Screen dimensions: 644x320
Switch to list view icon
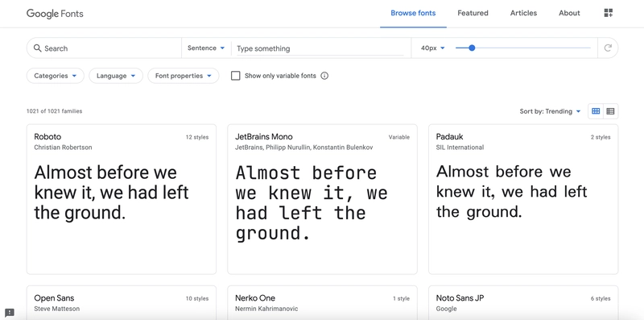[610, 111]
